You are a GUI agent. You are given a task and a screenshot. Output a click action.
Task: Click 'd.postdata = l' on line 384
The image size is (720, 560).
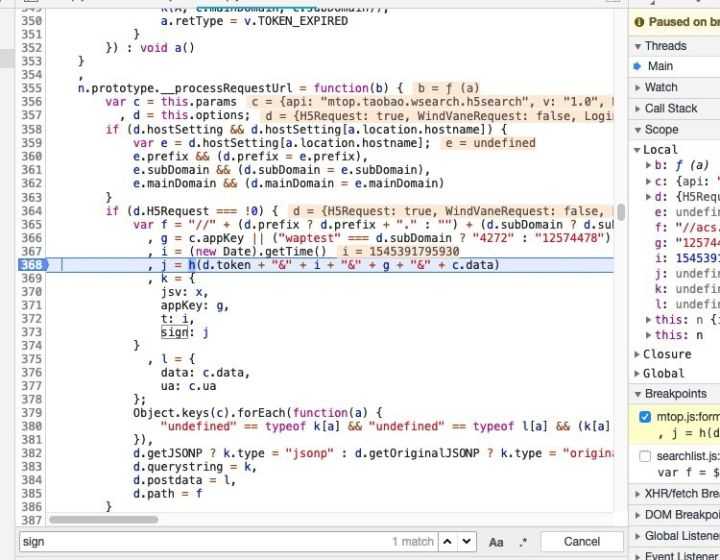pos(181,480)
